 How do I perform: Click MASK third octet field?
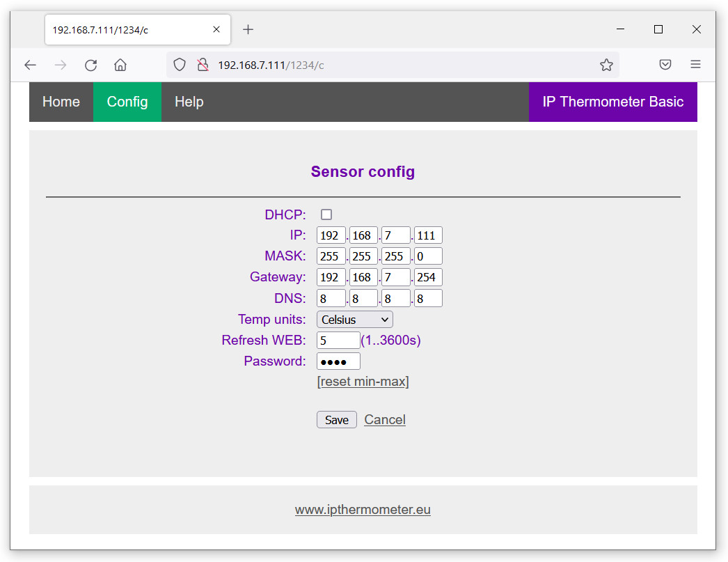395,256
